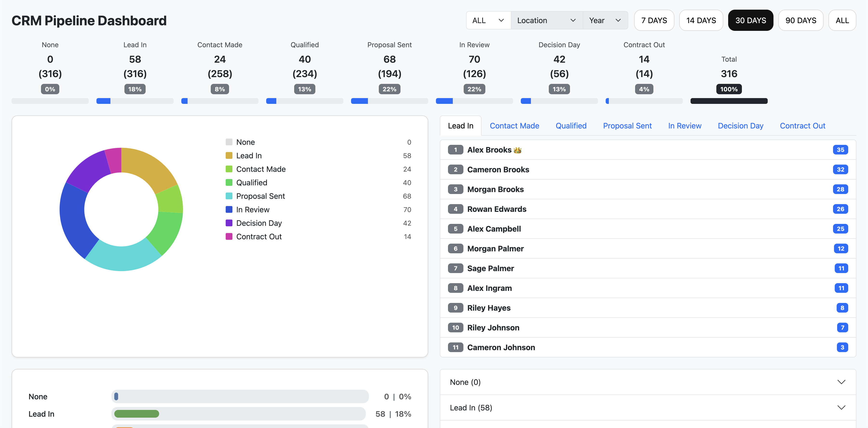This screenshot has width=868, height=428.
Task: Open the Decision Day tab
Action: pyautogui.click(x=740, y=126)
